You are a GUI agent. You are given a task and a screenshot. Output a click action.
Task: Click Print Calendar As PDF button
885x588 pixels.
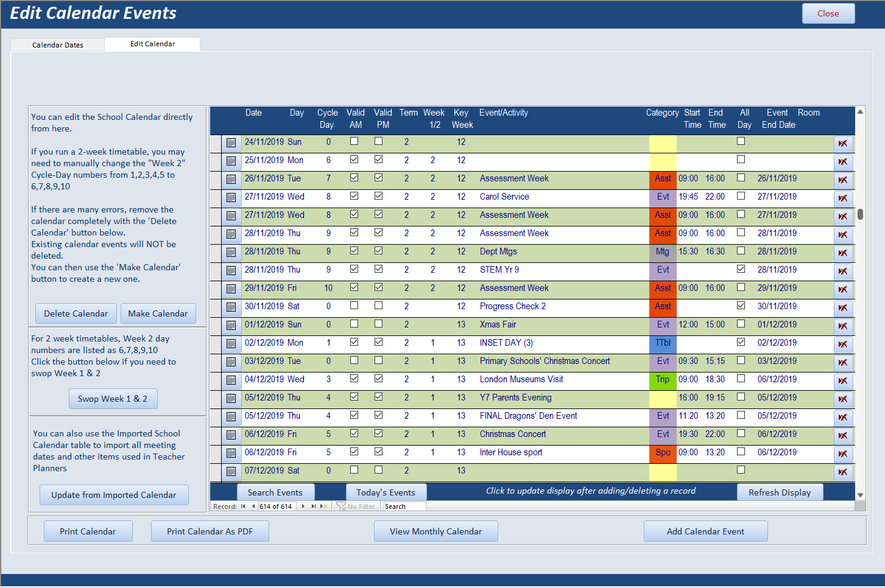pyautogui.click(x=210, y=531)
